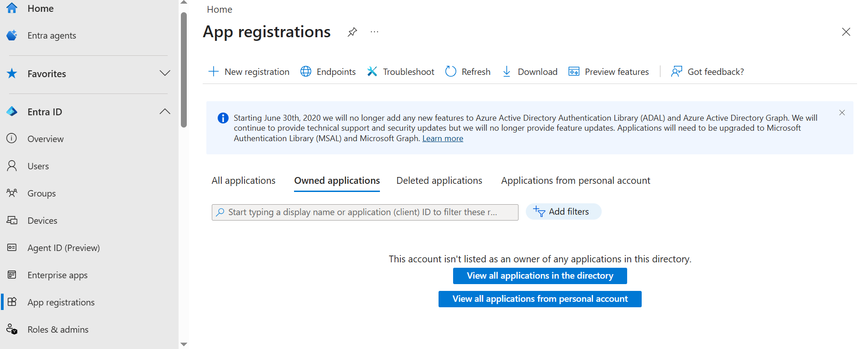Image resolution: width=868 pixels, height=349 pixels.
Task: Dismiss the ADAL deprecation info banner
Action: [842, 113]
